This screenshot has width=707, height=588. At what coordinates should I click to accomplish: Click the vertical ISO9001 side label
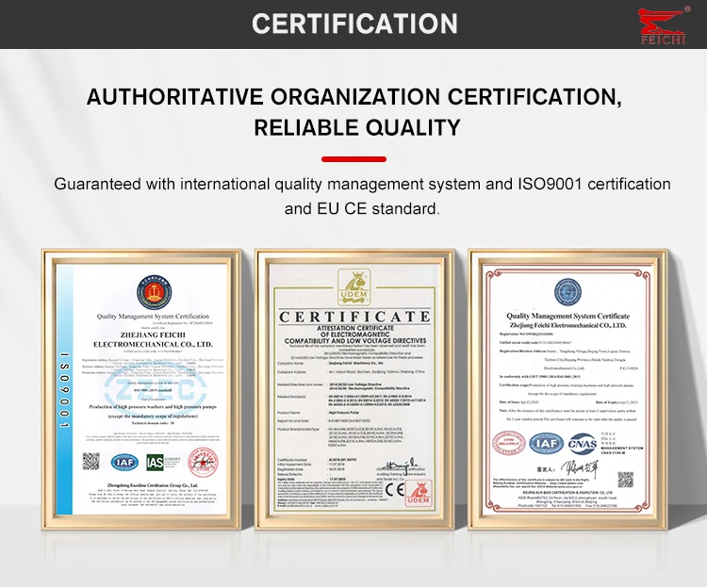pyautogui.click(x=65, y=390)
